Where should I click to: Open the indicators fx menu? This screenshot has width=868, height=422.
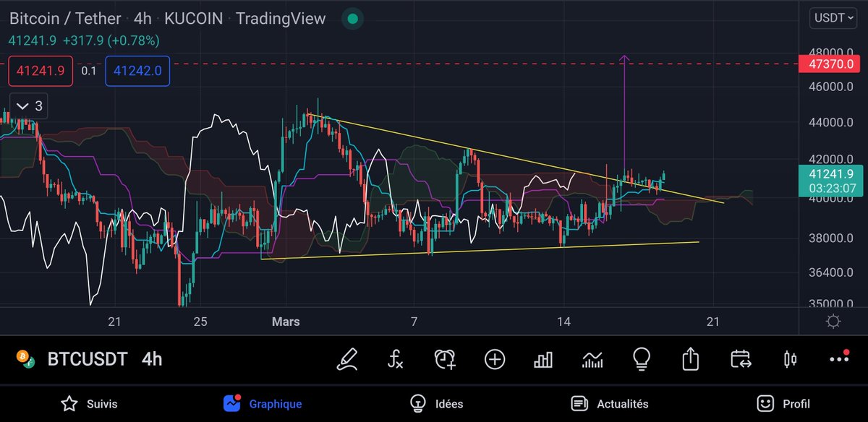(396, 358)
